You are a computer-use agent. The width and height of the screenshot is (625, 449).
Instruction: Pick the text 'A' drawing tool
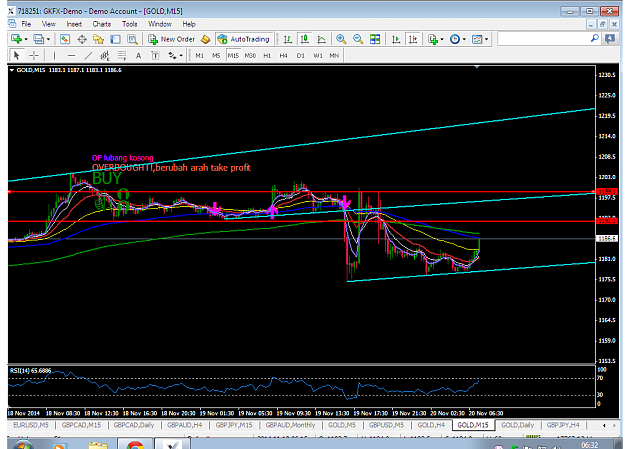pos(138,55)
